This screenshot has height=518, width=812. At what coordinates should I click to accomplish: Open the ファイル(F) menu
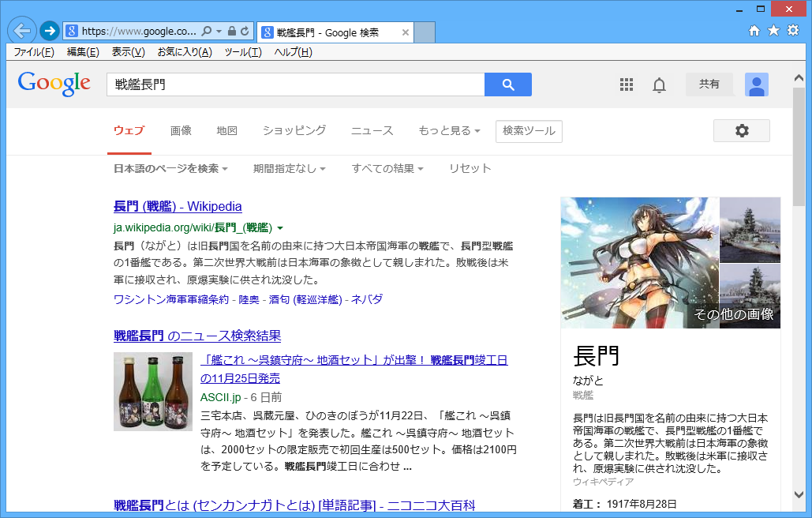34,52
